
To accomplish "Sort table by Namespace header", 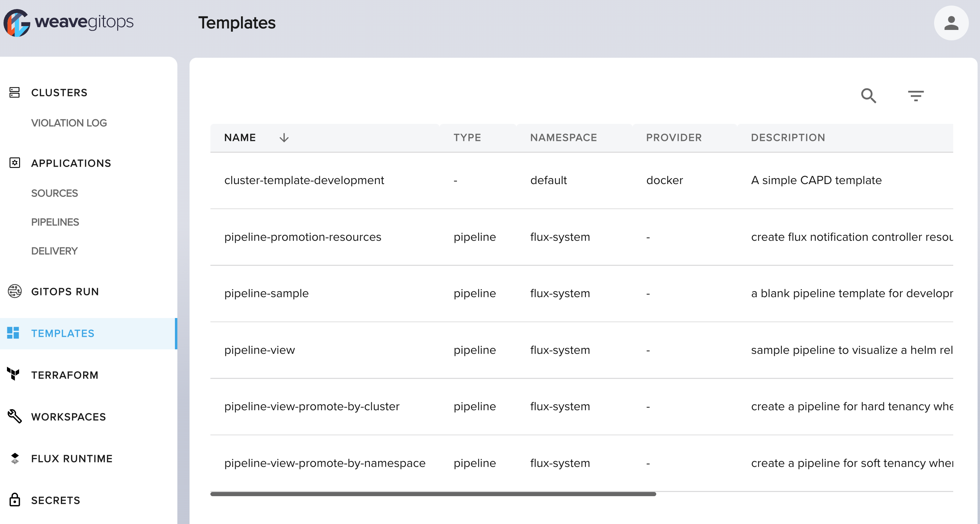I will click(x=563, y=137).
